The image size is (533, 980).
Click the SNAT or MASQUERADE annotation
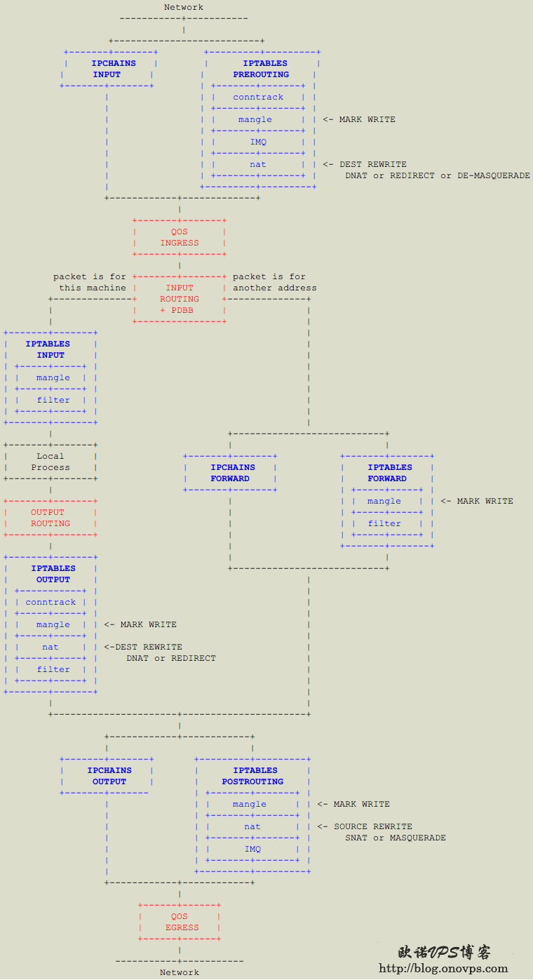pos(396,838)
